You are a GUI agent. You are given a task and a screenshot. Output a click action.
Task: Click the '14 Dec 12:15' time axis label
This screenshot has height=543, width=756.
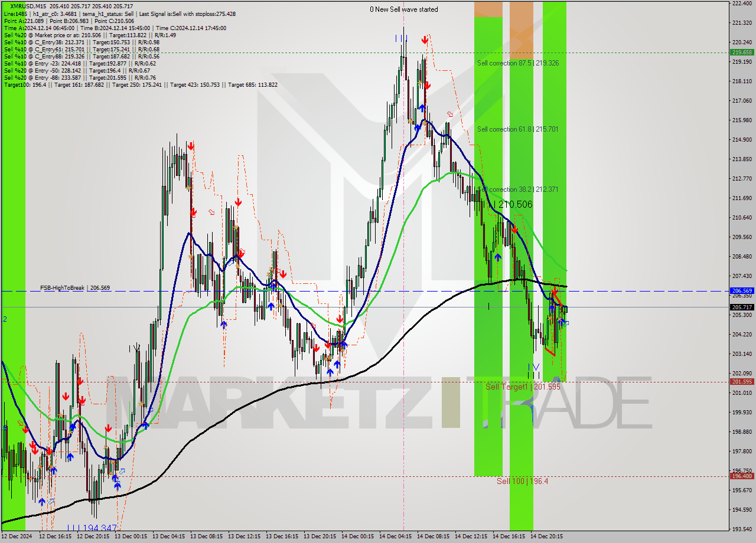(x=471, y=537)
